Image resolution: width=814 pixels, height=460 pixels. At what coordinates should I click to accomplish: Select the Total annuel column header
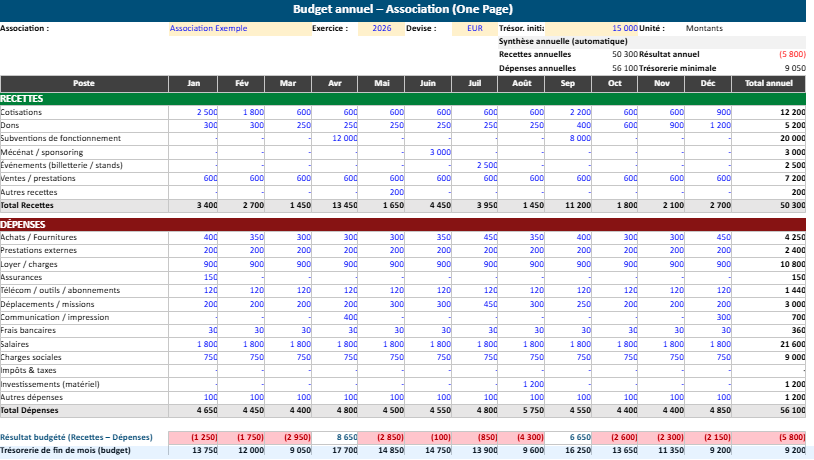(768, 83)
